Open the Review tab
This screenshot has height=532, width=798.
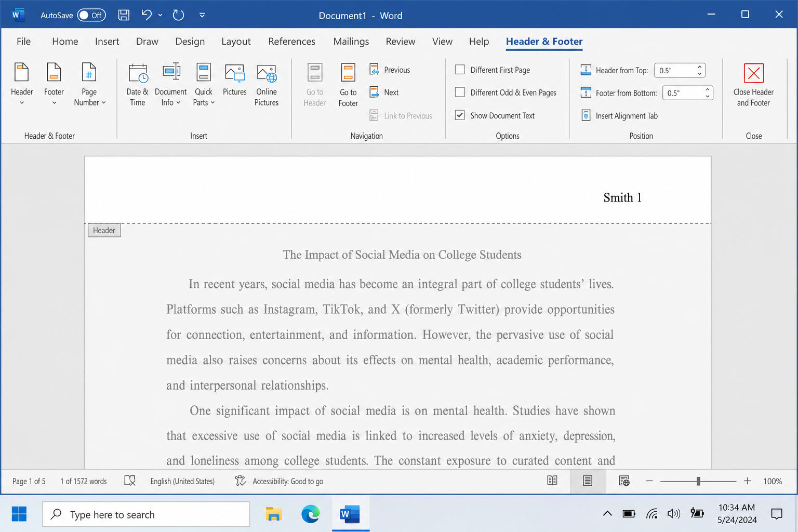[x=401, y=42]
